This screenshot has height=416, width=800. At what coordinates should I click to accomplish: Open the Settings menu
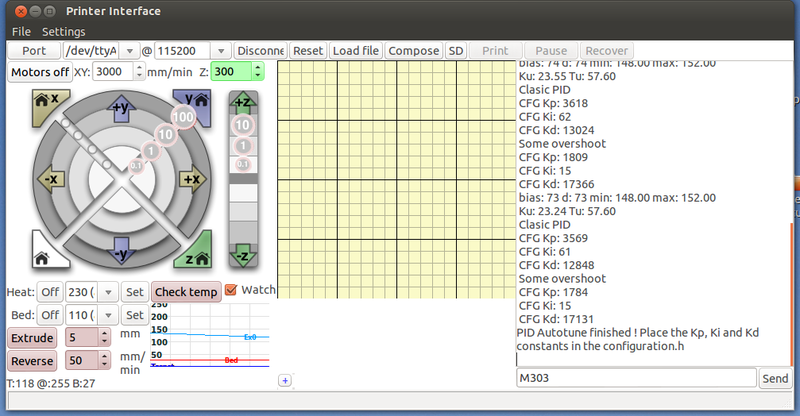coord(63,32)
